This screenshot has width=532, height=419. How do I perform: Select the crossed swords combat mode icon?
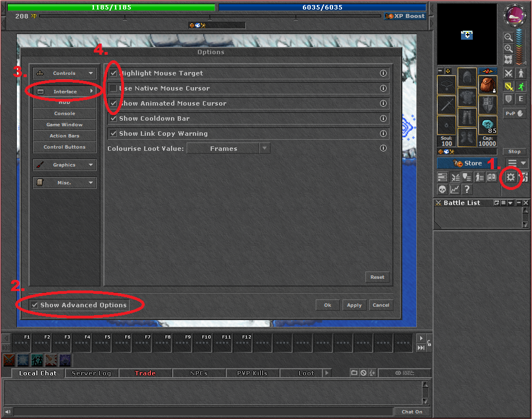[509, 73]
